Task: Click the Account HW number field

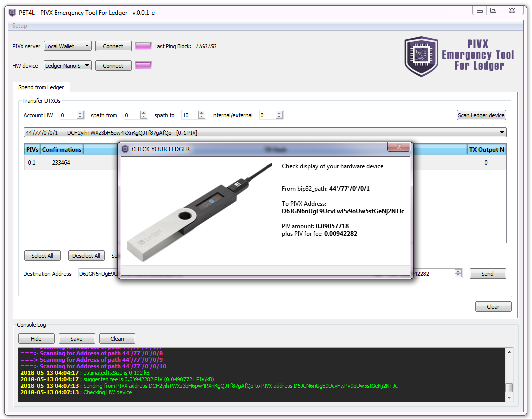Action: [68, 115]
